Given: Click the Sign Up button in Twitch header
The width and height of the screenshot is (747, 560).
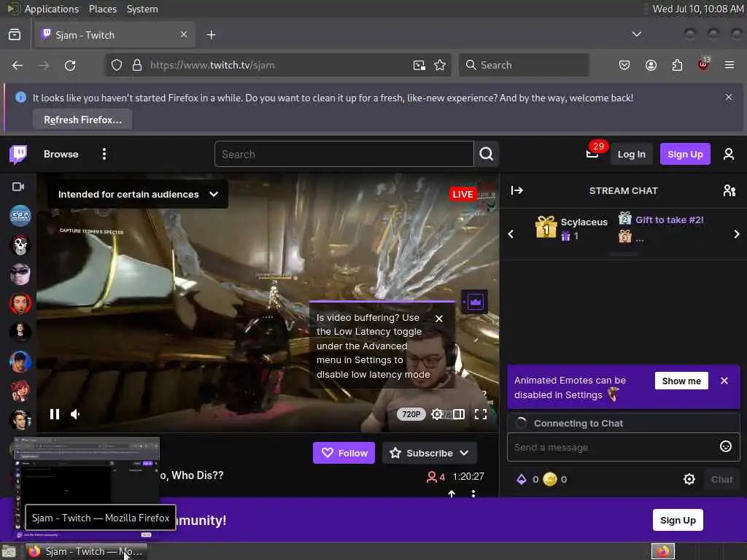Looking at the screenshot, I should (684, 155).
